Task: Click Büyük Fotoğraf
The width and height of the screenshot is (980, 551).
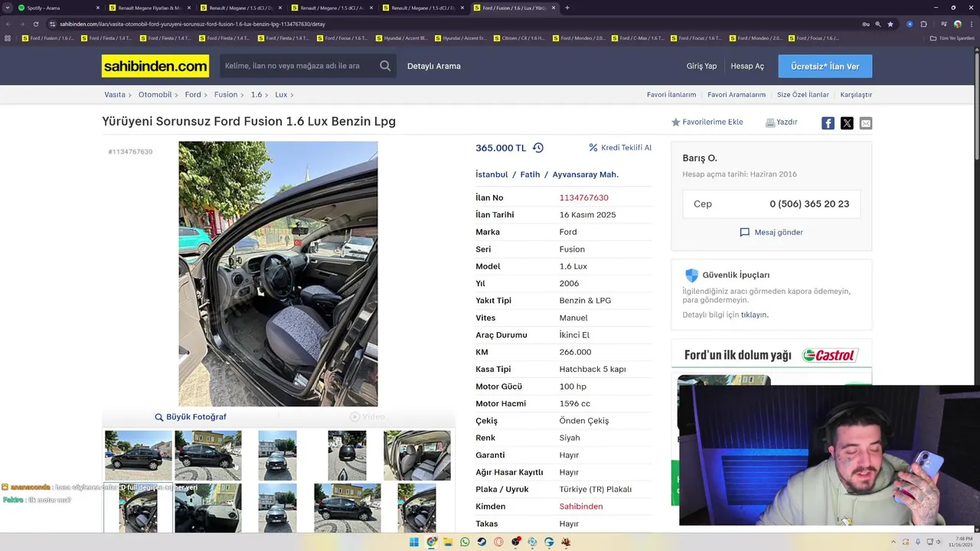Action: point(196,417)
